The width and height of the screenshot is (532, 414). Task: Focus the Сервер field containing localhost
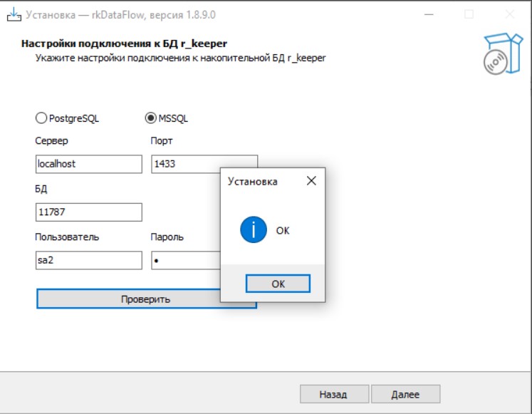pos(88,164)
